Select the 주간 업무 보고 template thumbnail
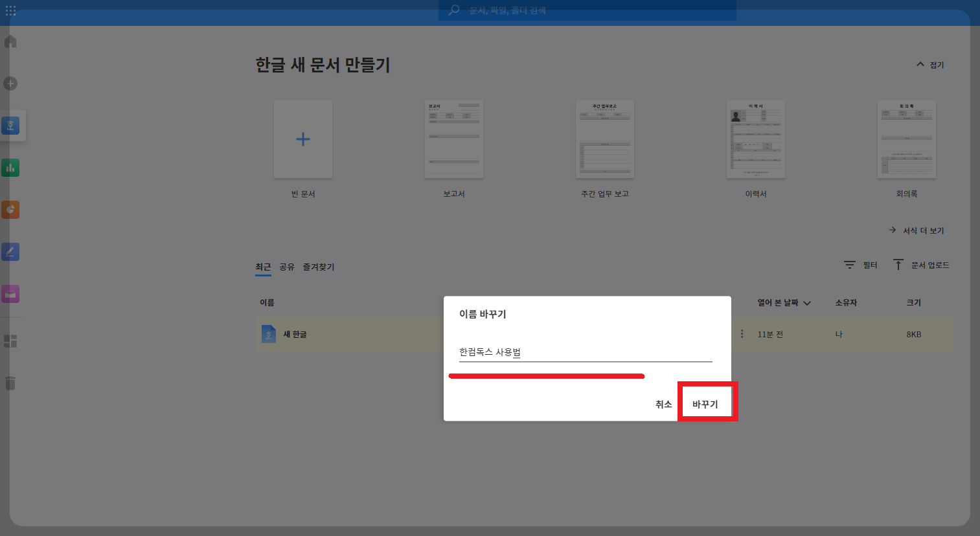The image size is (980, 536). 605,139
